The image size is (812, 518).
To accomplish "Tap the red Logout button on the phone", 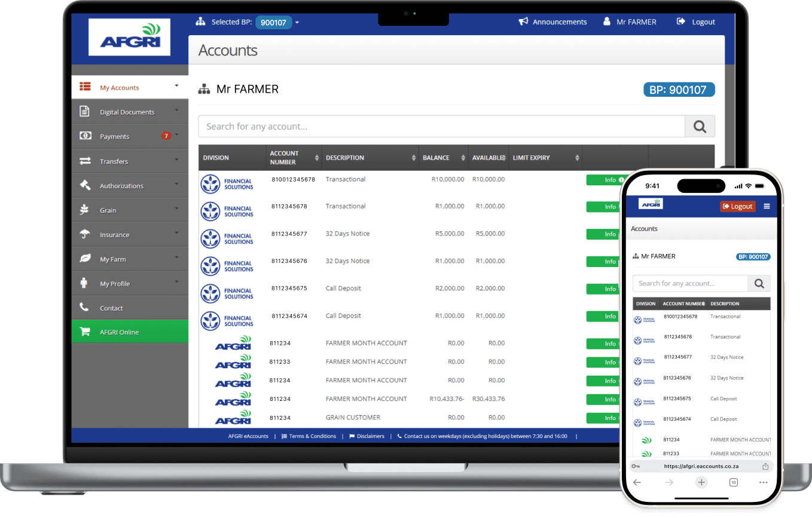I will (x=738, y=206).
